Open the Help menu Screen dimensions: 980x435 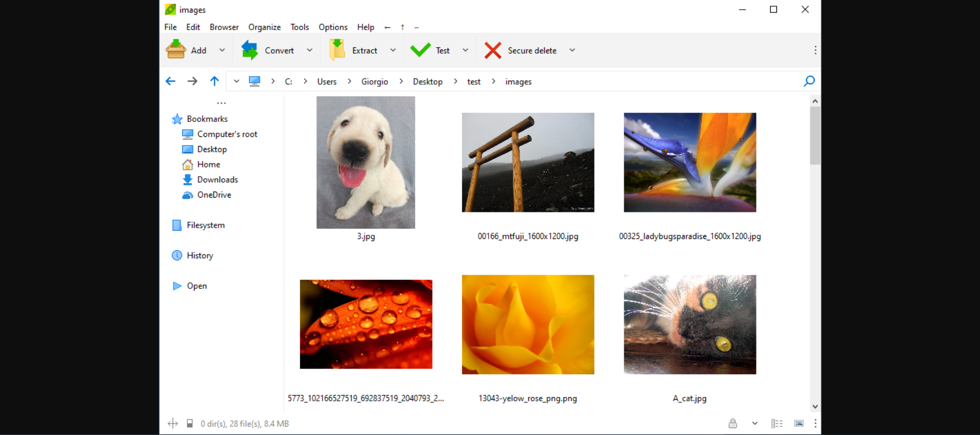pyautogui.click(x=365, y=27)
